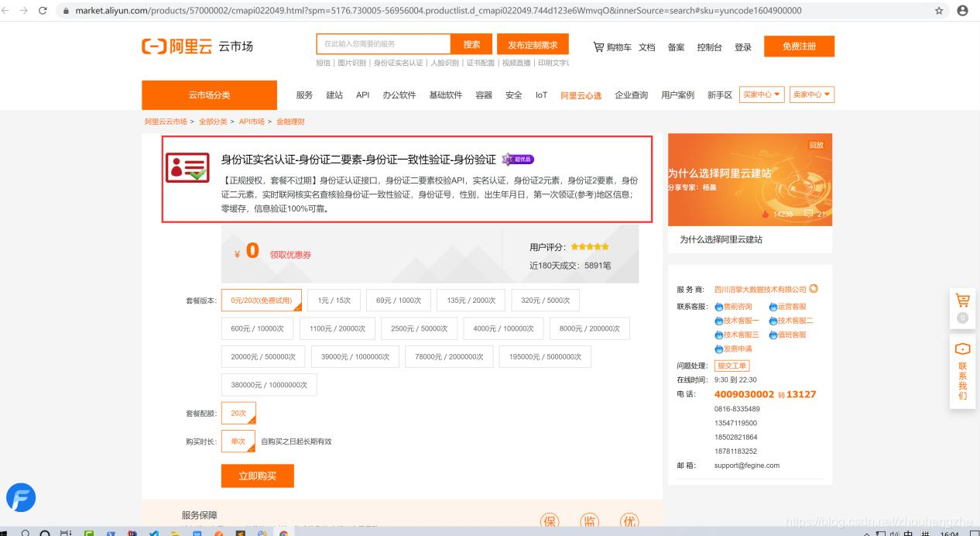This screenshot has height=536, width=980.
Task: Open the 购物车 shopping cart icon
Action: pyautogui.click(x=598, y=46)
